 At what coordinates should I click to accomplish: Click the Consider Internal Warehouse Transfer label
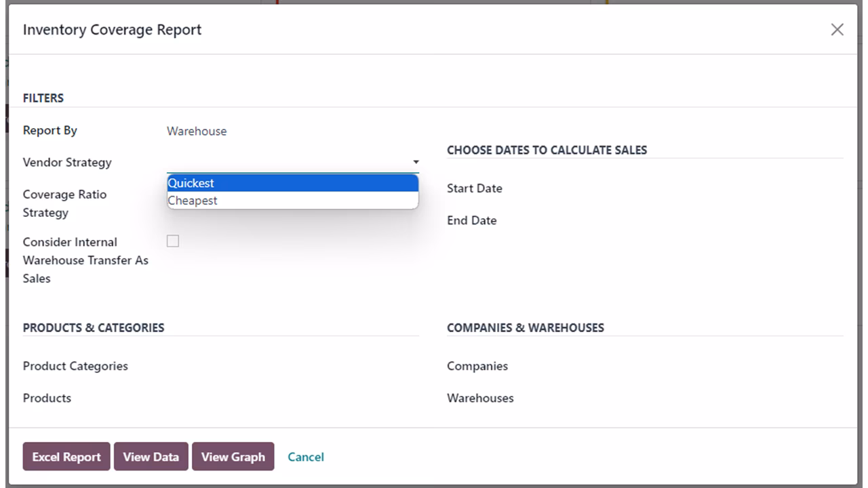(x=85, y=260)
